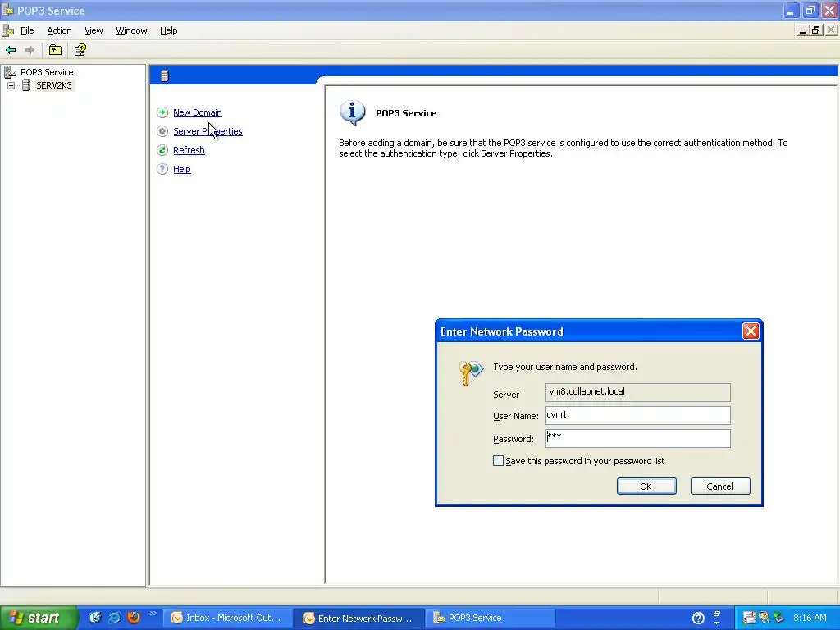Open the Window menu
840x630 pixels.
pyautogui.click(x=131, y=30)
